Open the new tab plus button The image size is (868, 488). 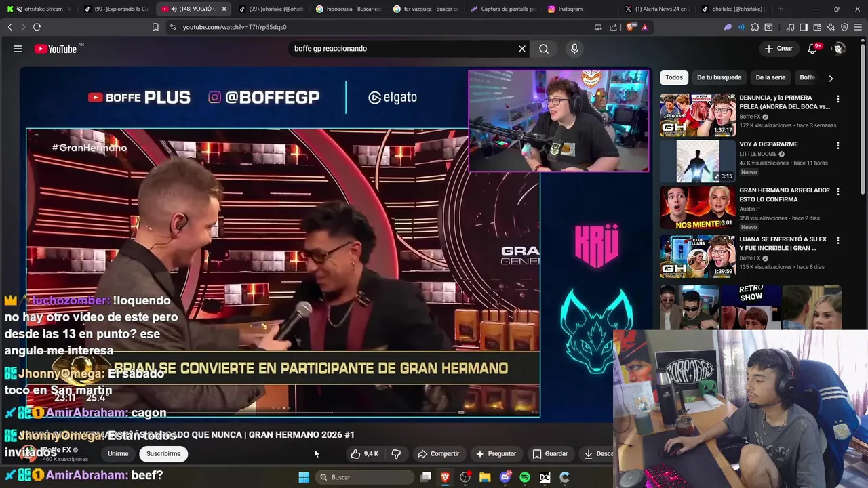781,9
